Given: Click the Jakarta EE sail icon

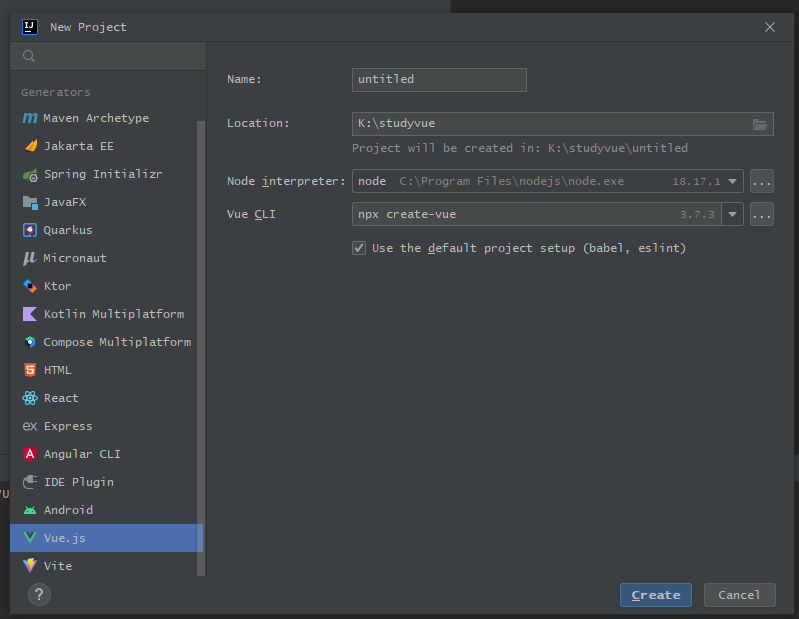Looking at the screenshot, I should 30,146.
